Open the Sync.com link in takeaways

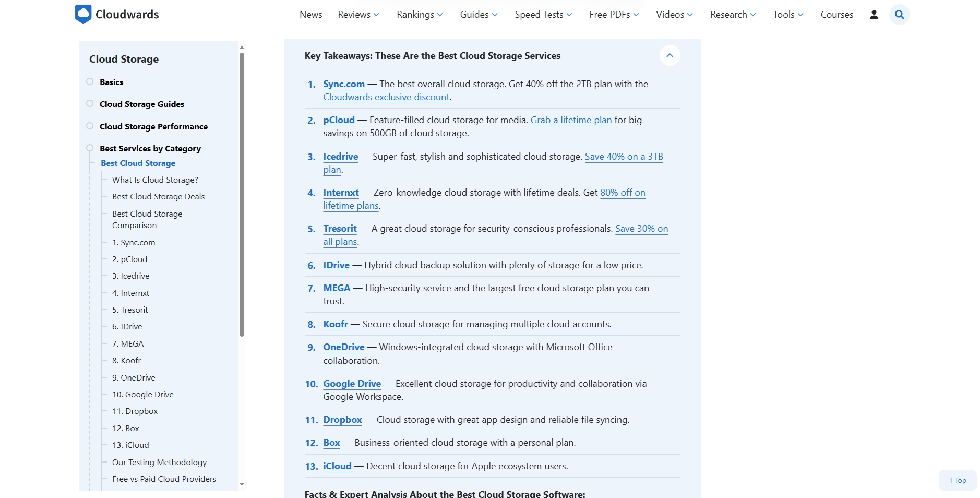(x=344, y=84)
